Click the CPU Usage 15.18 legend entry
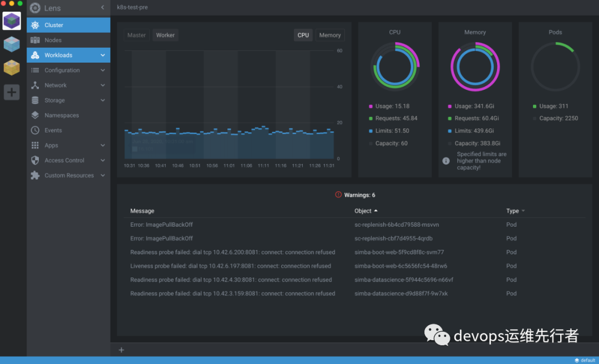 [389, 106]
